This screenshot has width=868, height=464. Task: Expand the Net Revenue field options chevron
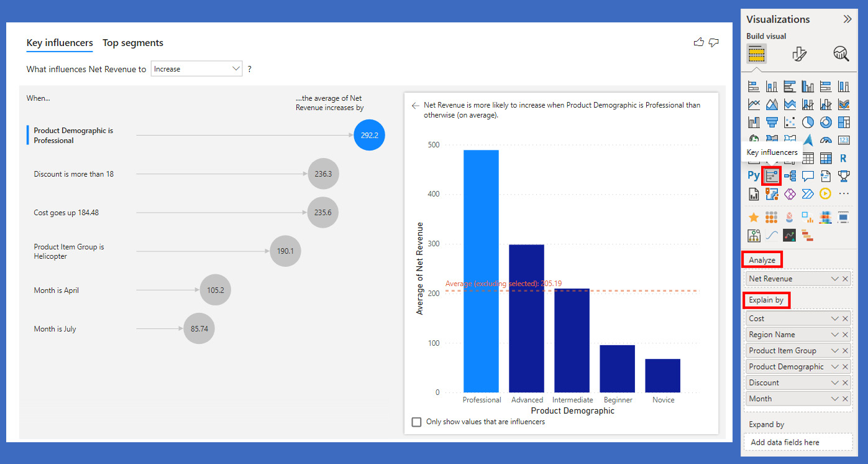(x=834, y=279)
